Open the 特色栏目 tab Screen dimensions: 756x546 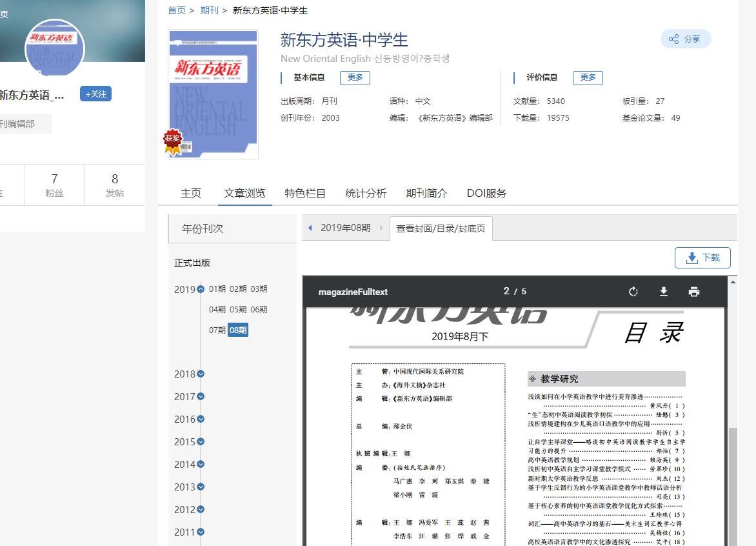(304, 194)
